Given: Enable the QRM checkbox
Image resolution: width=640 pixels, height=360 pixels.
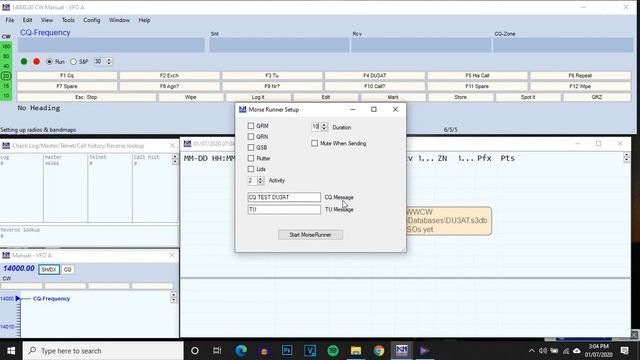Looking at the screenshot, I should (x=251, y=126).
